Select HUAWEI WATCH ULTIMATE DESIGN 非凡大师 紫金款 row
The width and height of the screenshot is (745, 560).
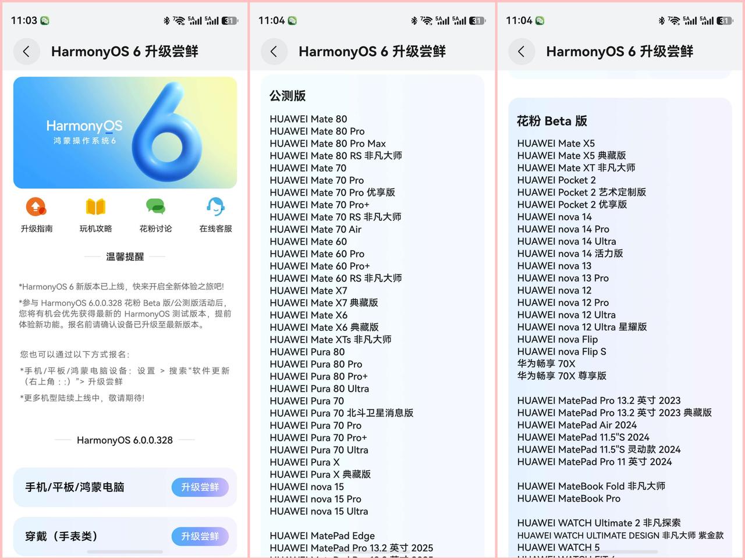620,536
